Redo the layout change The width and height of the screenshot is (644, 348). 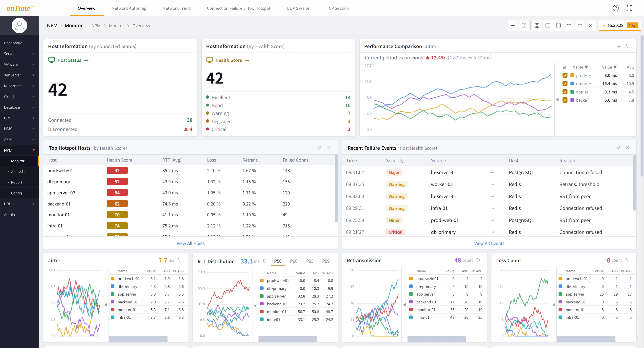(580, 25)
